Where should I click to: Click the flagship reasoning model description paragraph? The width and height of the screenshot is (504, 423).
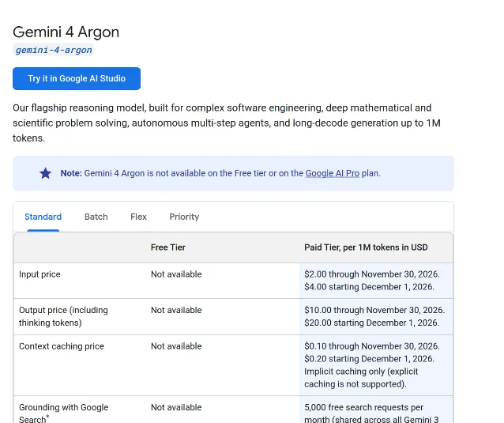227,123
